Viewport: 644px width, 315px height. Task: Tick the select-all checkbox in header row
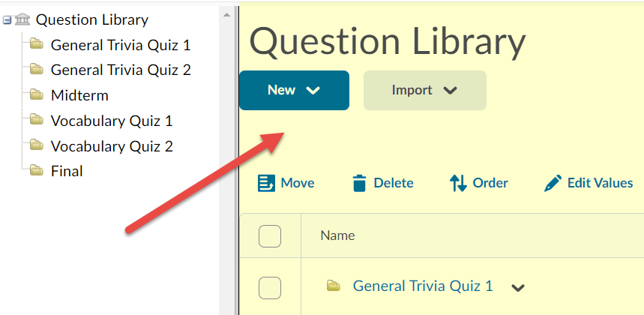pyautogui.click(x=270, y=235)
